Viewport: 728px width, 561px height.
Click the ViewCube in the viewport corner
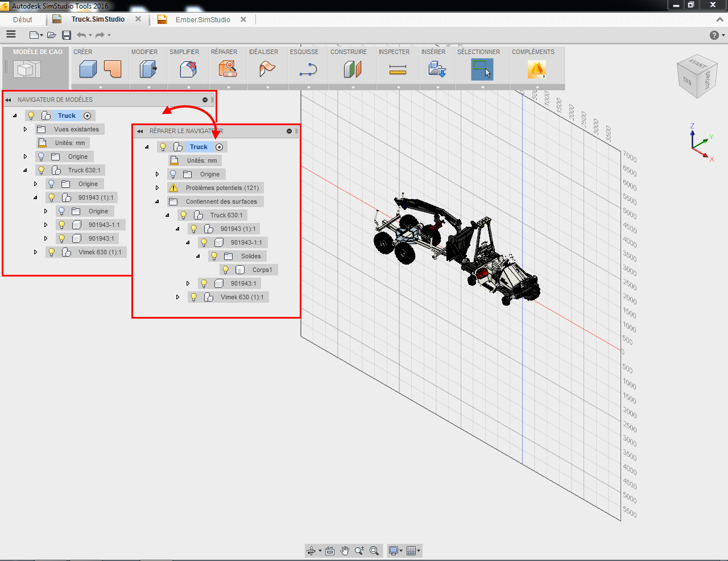pos(698,76)
